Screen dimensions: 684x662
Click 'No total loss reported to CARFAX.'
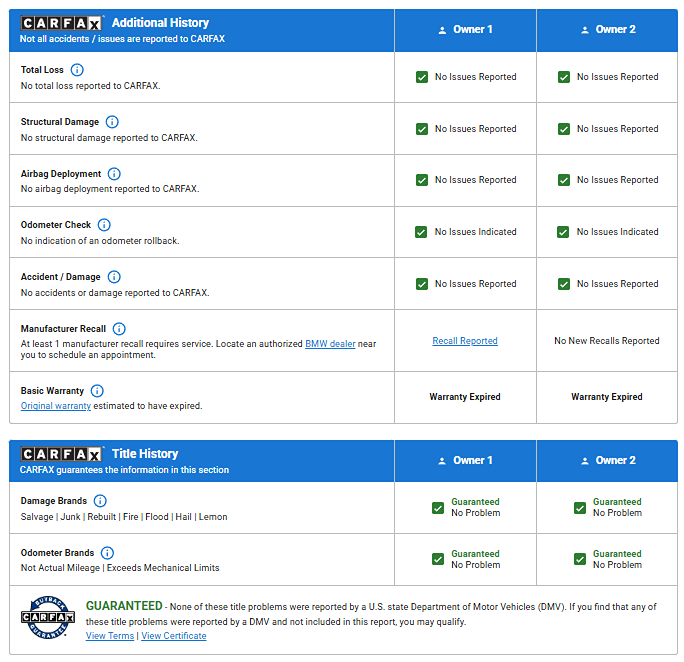coord(90,86)
